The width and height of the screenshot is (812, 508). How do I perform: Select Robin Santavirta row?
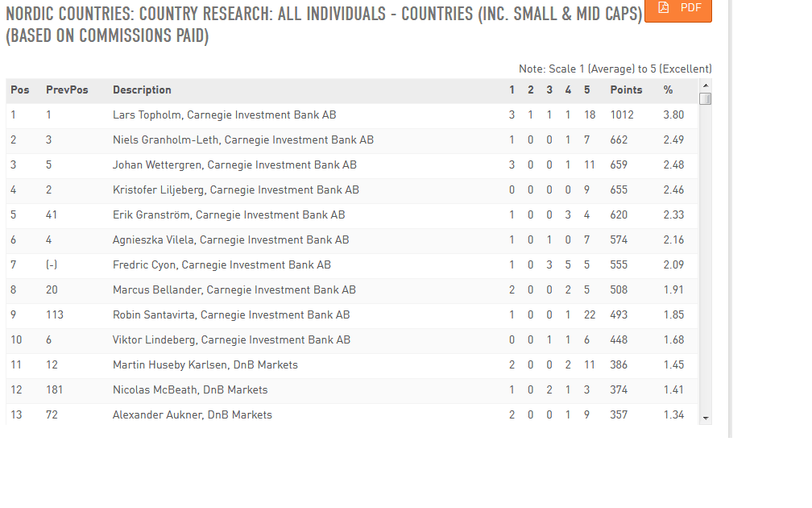(x=231, y=315)
